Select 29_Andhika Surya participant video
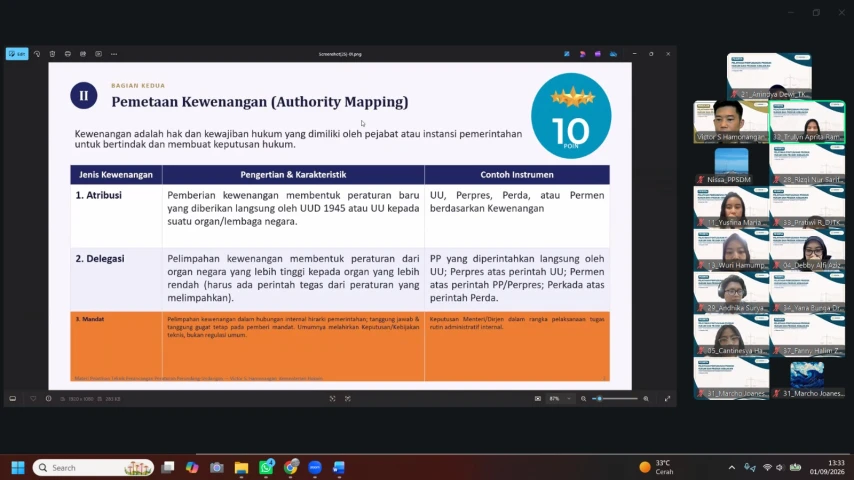 tap(731, 293)
